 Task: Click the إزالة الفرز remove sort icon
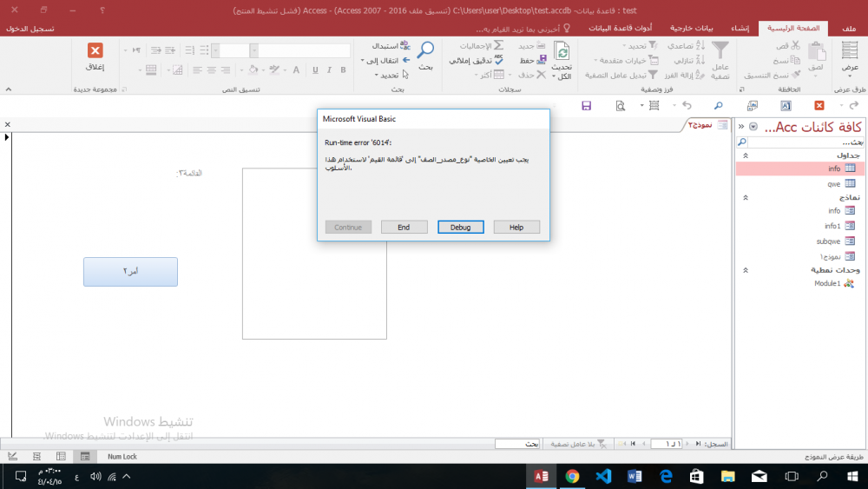coord(700,75)
